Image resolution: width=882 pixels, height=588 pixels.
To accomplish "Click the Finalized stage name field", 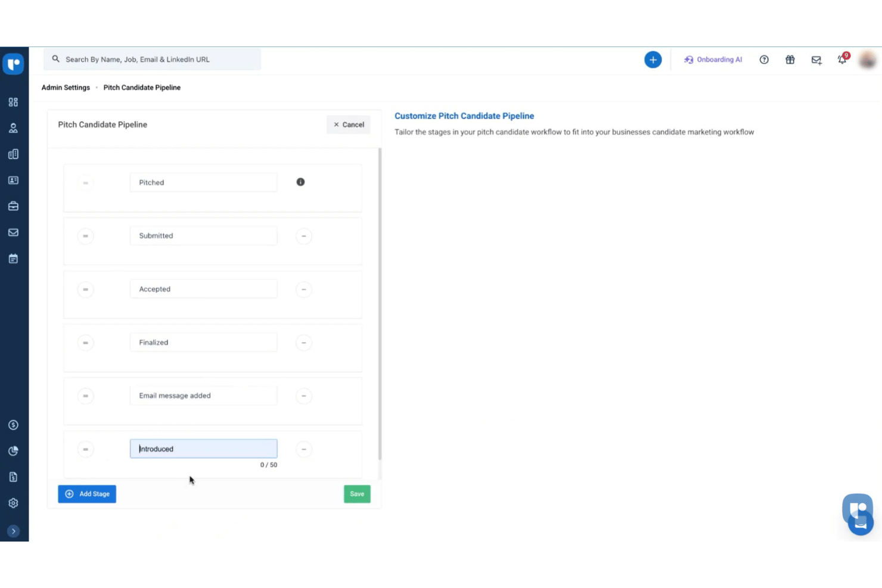I will pyautogui.click(x=203, y=342).
